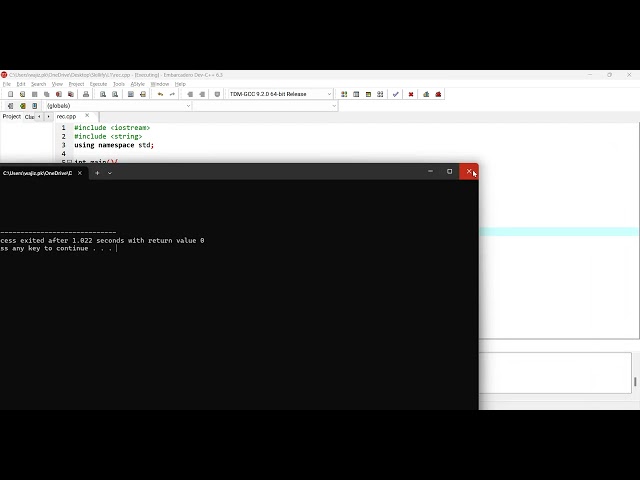This screenshot has width=640, height=480.
Task: Add a new terminal tab with plus
Action: click(x=97, y=173)
